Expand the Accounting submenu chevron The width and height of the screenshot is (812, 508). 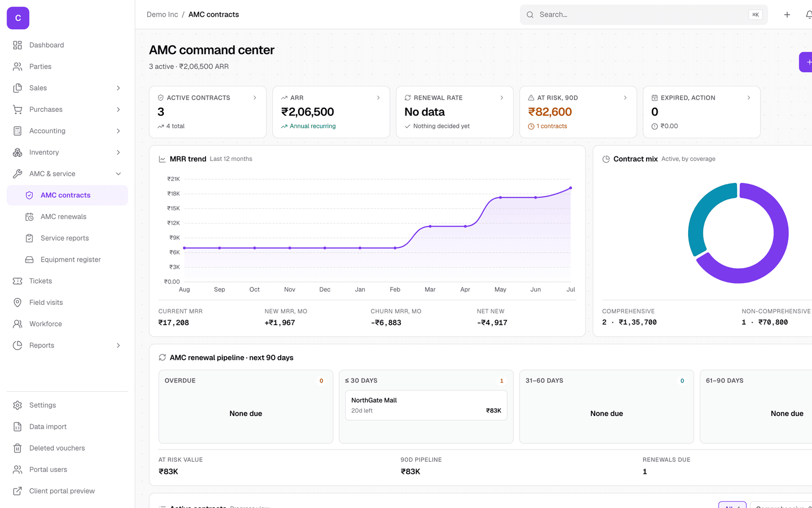click(x=118, y=131)
